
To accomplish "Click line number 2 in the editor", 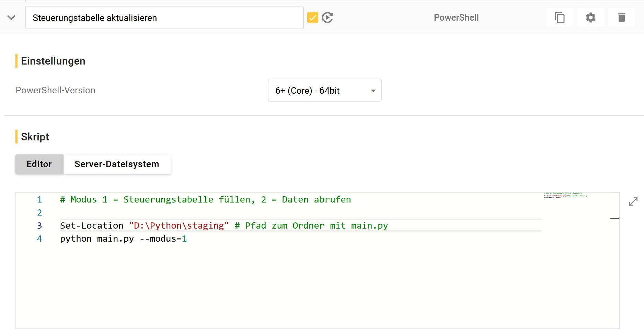I will (x=39, y=212).
